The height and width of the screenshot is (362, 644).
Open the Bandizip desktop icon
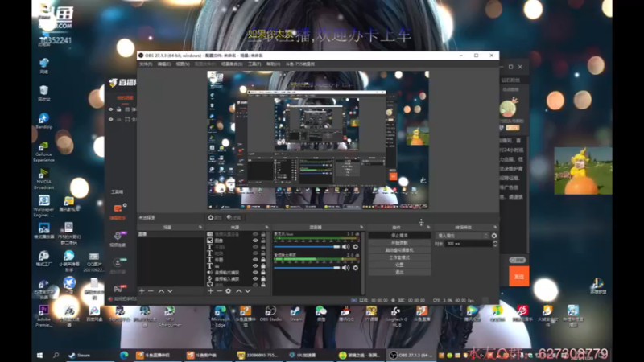tap(44, 121)
